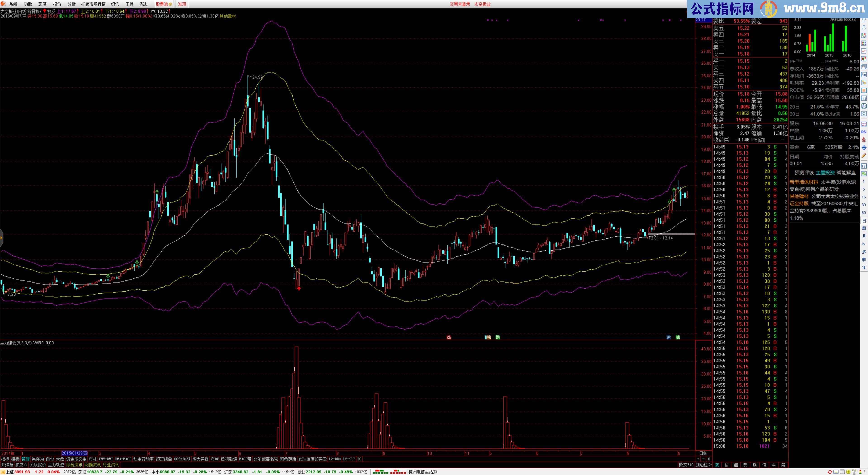Select the 周 weekly period button
The width and height of the screenshot is (868, 475).
864,228
